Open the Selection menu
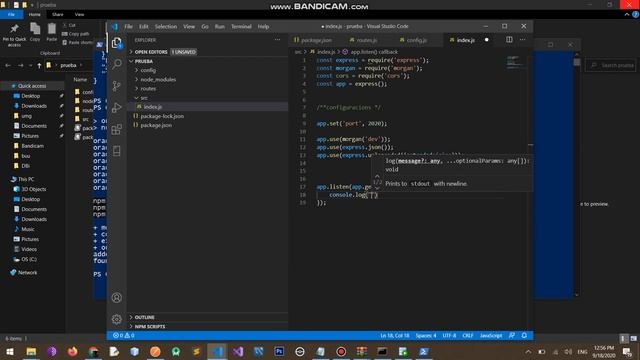 [166, 27]
